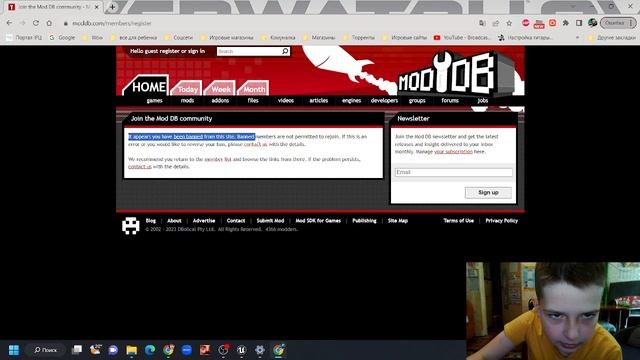Viewport: 640px width, 360px height.
Task: Open the mods menu
Action: point(187,100)
